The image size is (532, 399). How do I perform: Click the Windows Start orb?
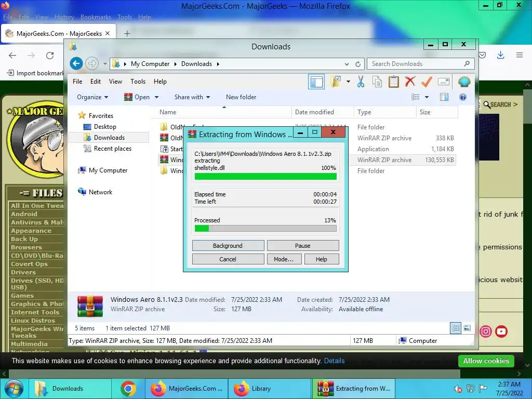14,389
